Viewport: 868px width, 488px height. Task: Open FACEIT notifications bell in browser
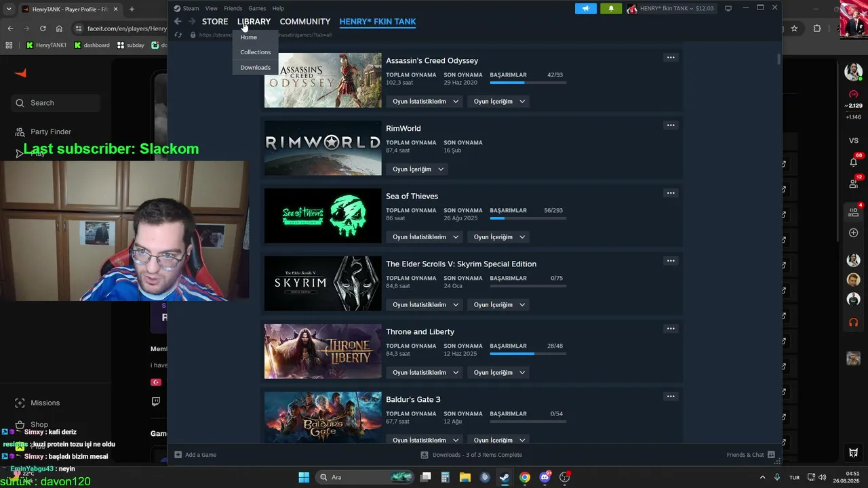[854, 162]
